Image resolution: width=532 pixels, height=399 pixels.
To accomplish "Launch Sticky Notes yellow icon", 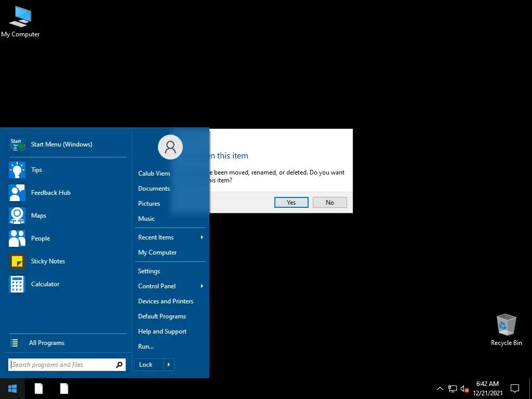I will pos(17,261).
